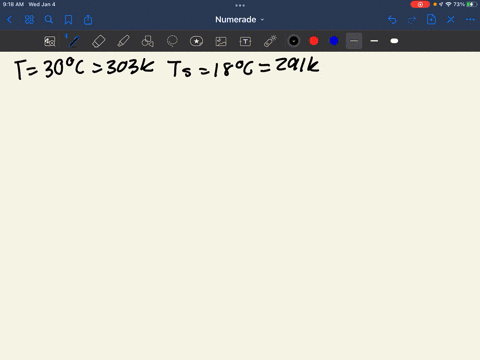480x360 pixels.
Task: Tap the multitasking three dots at top
Action: tap(240, 5)
